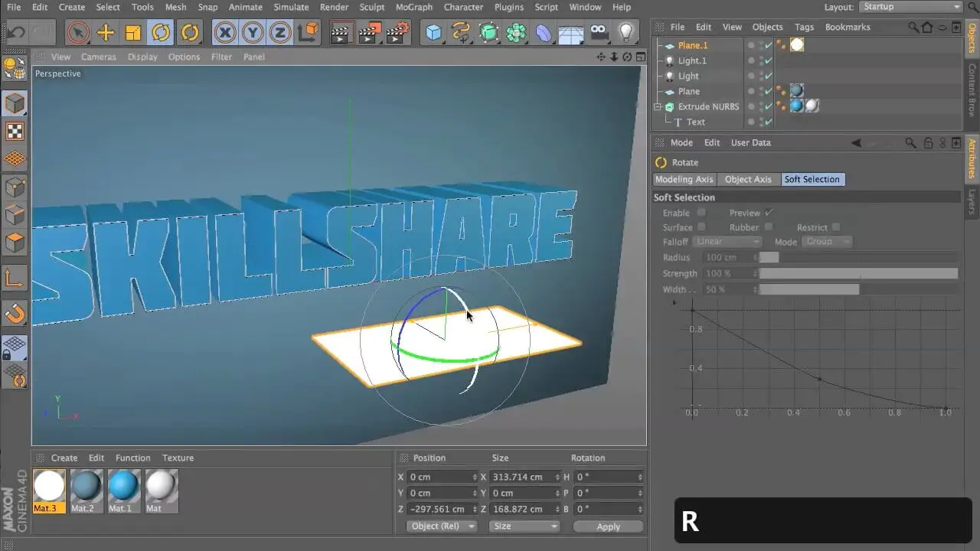Viewport: 980px width, 551px height.
Task: Switch to Texture mode
Action: [15, 131]
